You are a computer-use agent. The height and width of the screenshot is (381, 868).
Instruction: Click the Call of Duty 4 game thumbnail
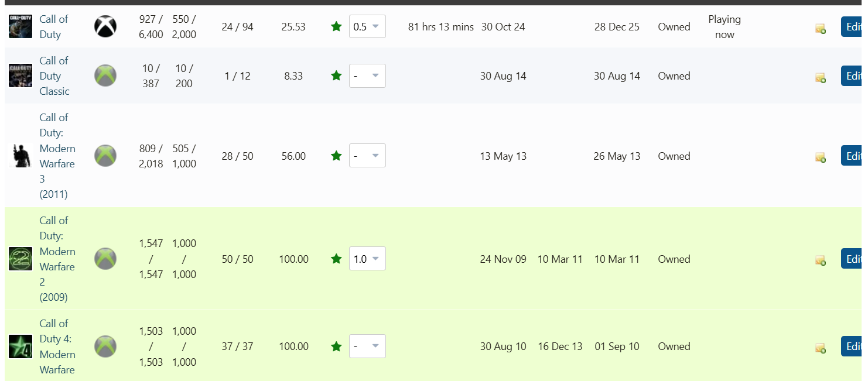pyautogui.click(x=20, y=346)
